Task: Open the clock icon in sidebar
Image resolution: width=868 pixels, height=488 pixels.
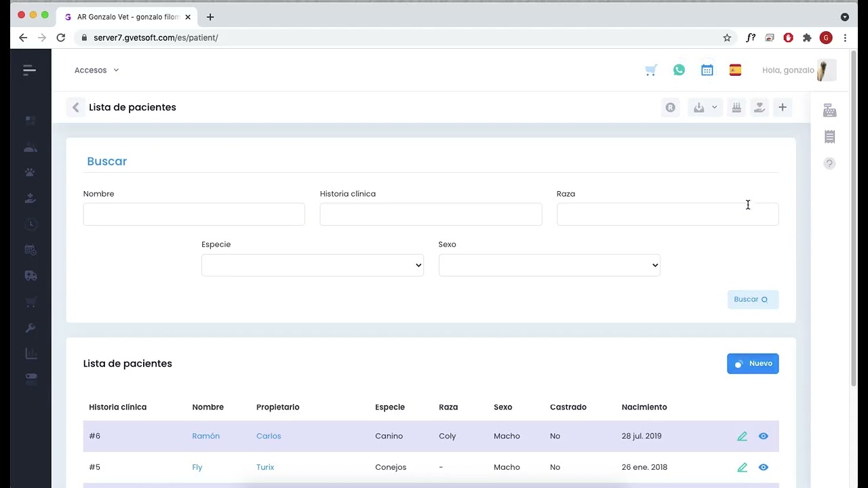Action: coord(31,224)
